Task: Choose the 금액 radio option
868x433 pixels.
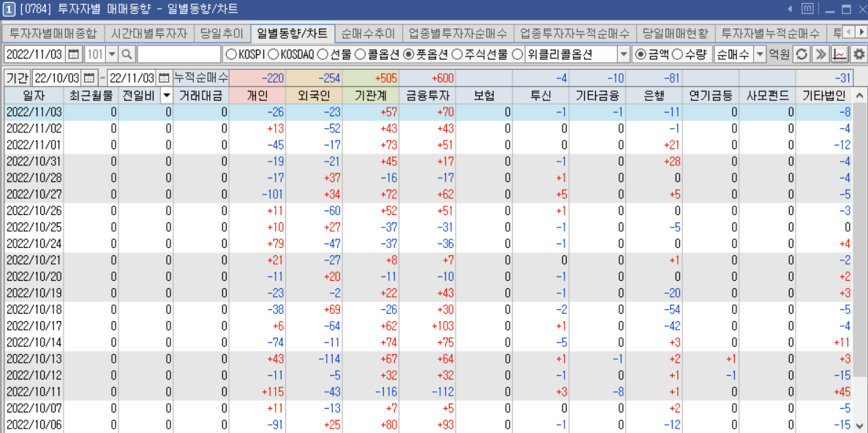Action: 640,54
